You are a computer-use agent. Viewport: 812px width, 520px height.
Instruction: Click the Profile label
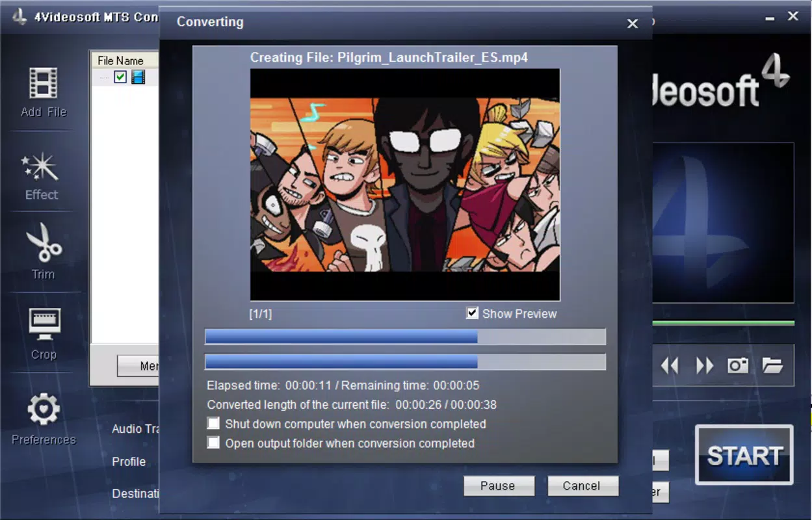(x=129, y=461)
